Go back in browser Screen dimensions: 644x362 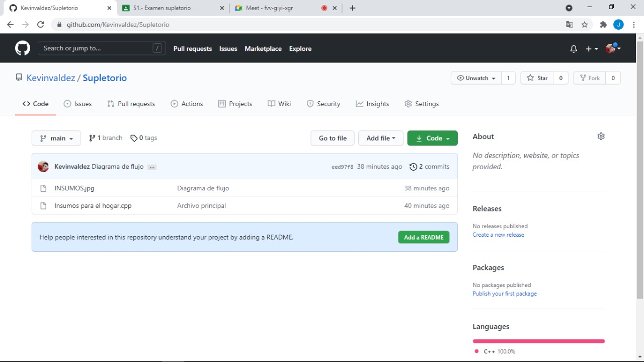point(10,24)
